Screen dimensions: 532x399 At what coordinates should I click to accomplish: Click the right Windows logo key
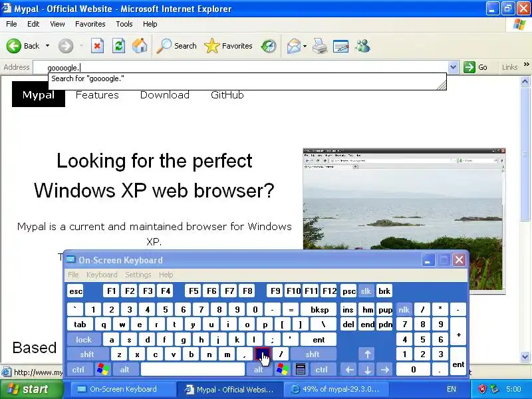(282, 369)
